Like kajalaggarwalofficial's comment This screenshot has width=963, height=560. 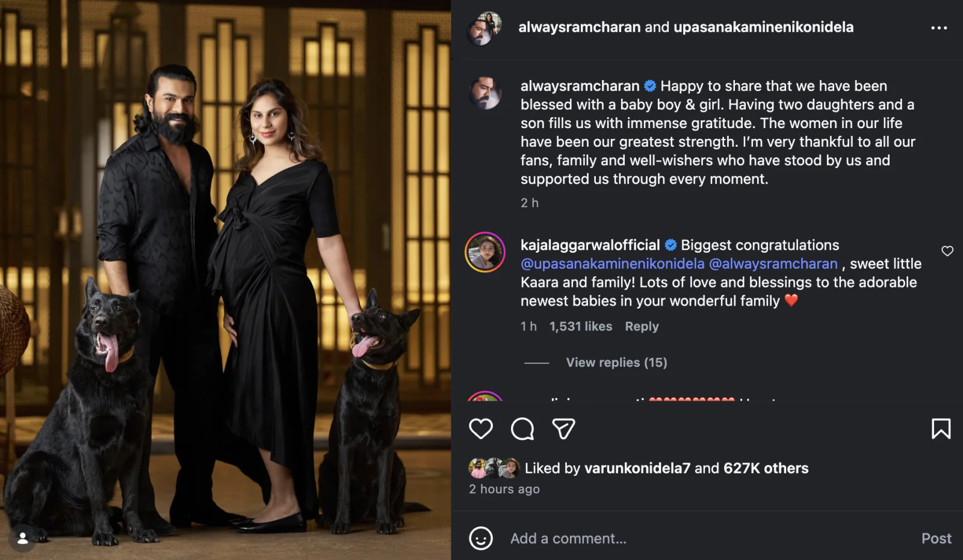(947, 251)
